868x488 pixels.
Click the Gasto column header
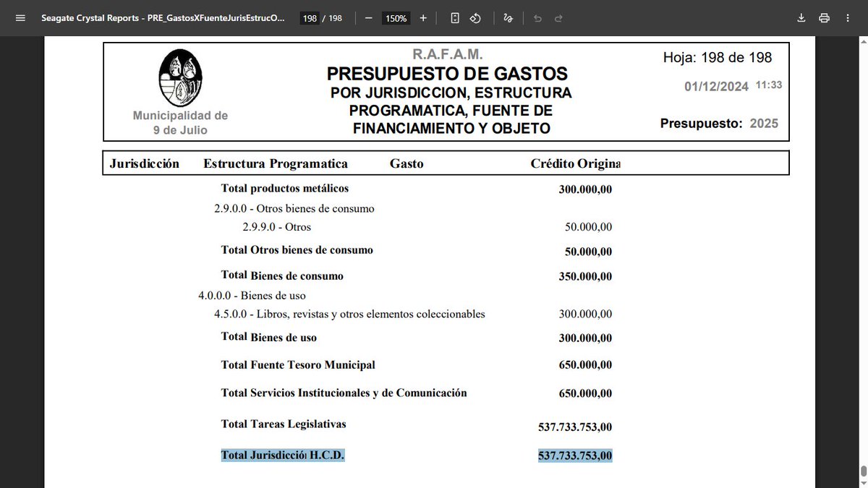pos(407,163)
